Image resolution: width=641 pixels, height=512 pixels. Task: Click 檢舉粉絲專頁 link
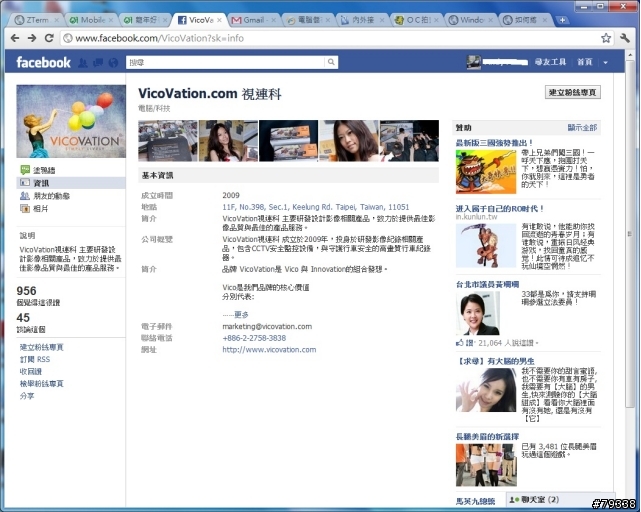point(41,384)
